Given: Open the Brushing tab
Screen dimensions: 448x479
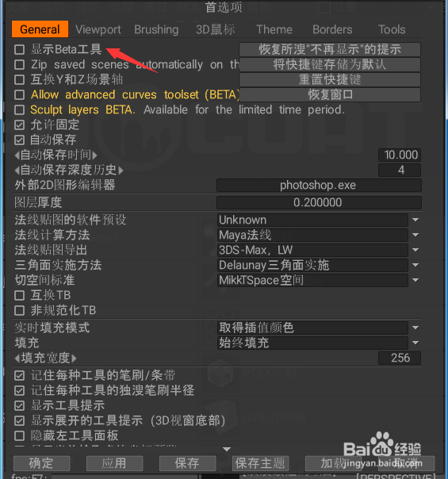Looking at the screenshot, I should (x=156, y=29).
